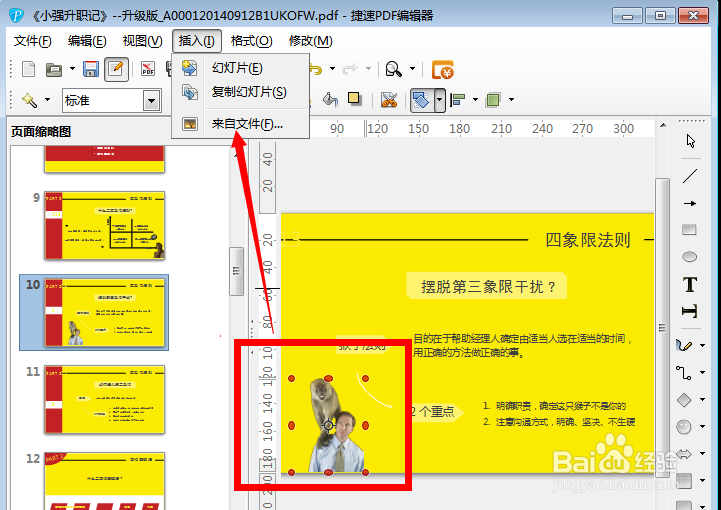This screenshot has width=721, height=510.
Task: Toggle the edit mode button
Action: pyautogui.click(x=116, y=69)
